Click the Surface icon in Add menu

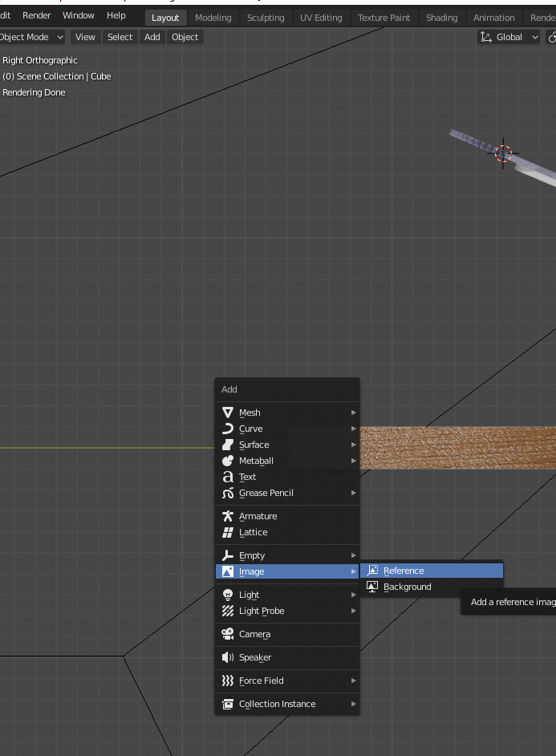click(228, 445)
